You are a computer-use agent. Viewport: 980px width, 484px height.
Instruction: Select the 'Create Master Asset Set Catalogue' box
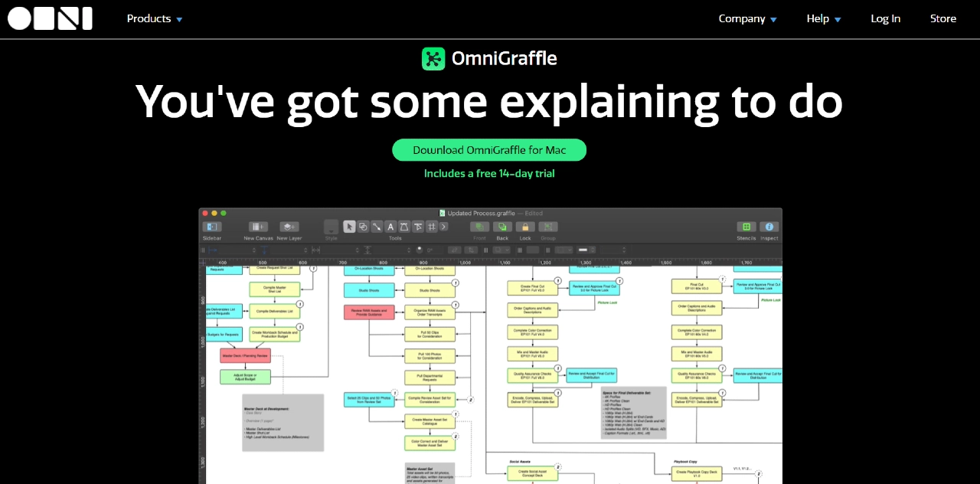point(430,422)
